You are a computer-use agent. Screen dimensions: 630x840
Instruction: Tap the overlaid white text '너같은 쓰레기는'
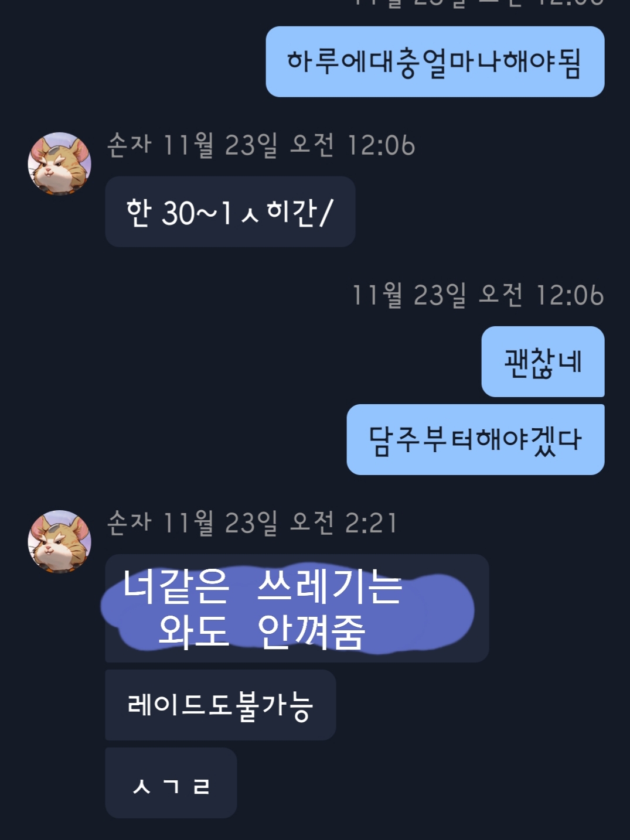coord(262,587)
